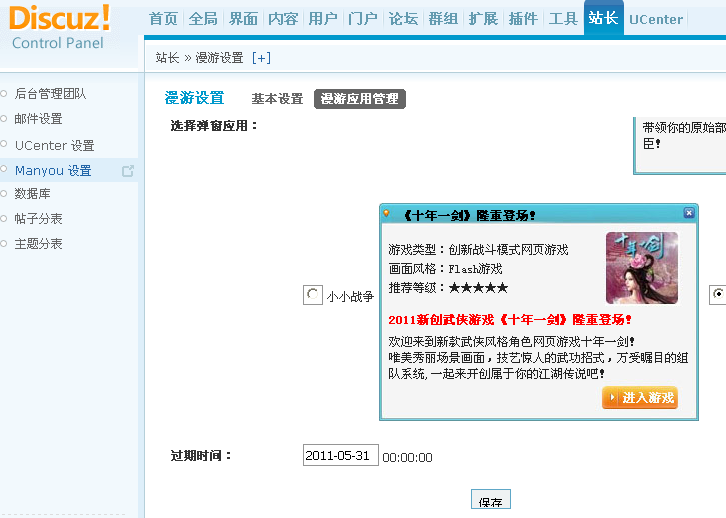
Task: Open UCenter 设置 in sidebar
Action: [54, 145]
